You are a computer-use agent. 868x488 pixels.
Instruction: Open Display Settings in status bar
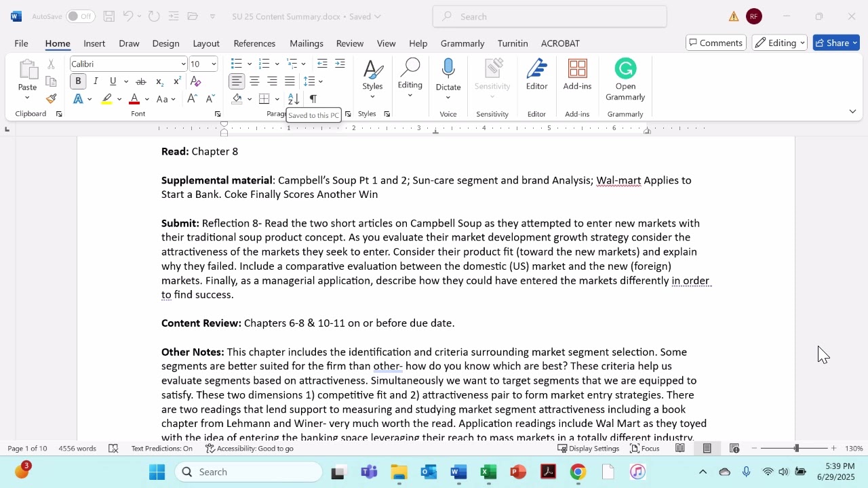pos(588,448)
